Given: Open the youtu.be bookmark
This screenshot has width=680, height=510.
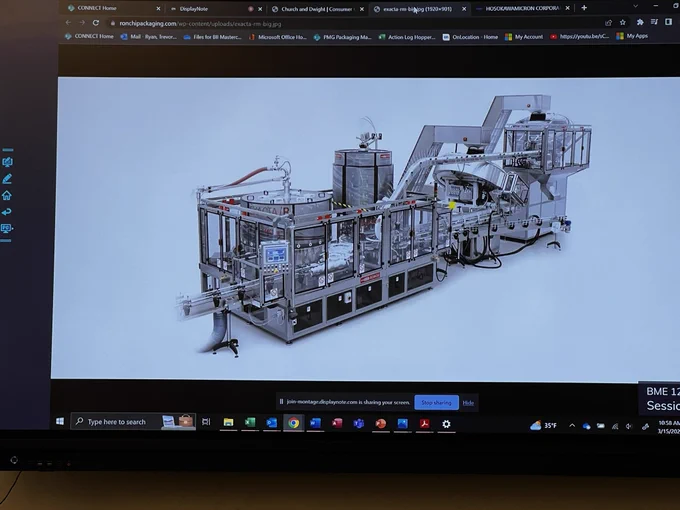Looking at the screenshot, I should click(x=579, y=36).
